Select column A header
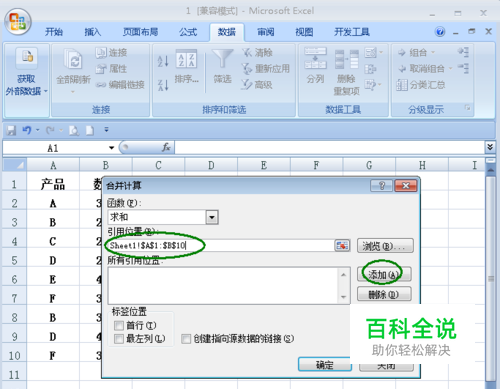This screenshot has width=500, height=389. click(53, 165)
